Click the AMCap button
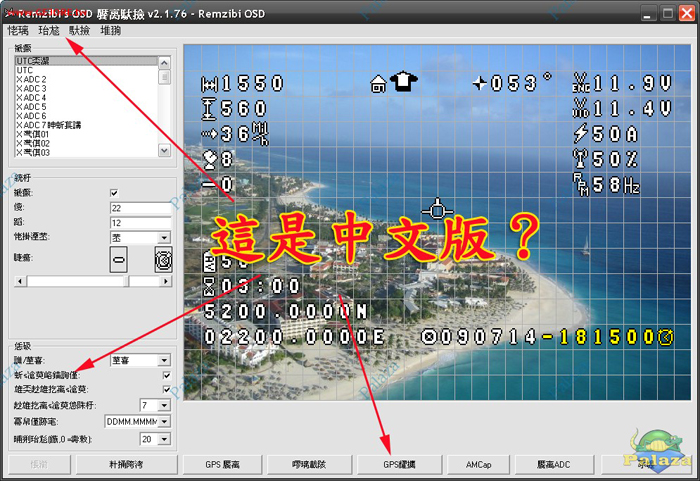The image size is (700, 481). [478, 464]
